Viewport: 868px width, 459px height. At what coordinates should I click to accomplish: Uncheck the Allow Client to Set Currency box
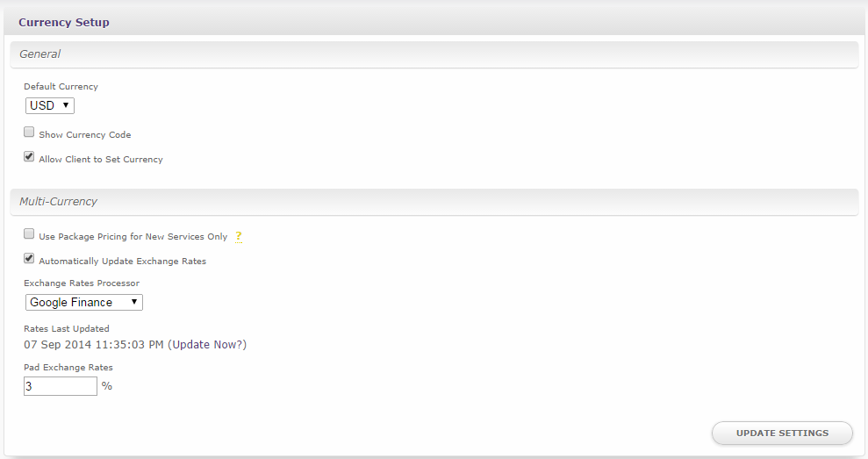tap(29, 157)
